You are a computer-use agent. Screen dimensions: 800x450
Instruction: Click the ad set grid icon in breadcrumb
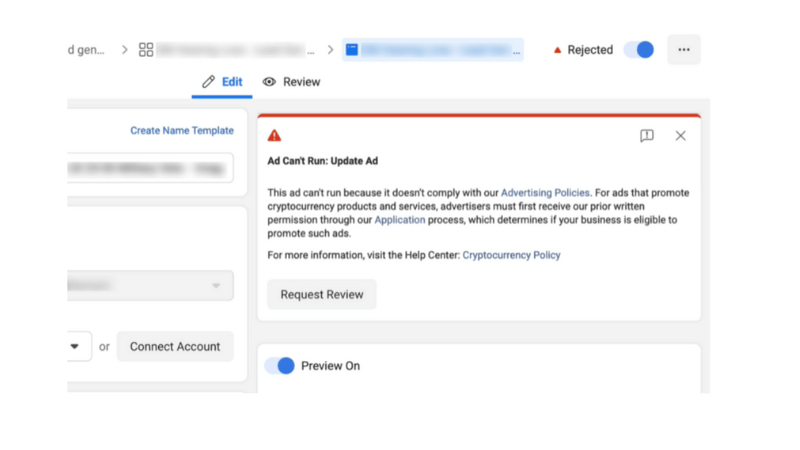pos(146,50)
